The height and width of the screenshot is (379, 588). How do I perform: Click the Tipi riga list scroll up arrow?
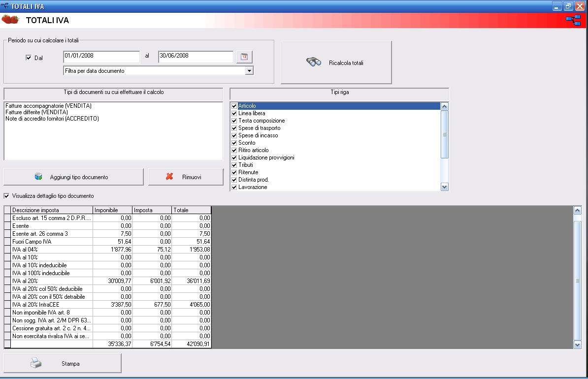click(444, 106)
